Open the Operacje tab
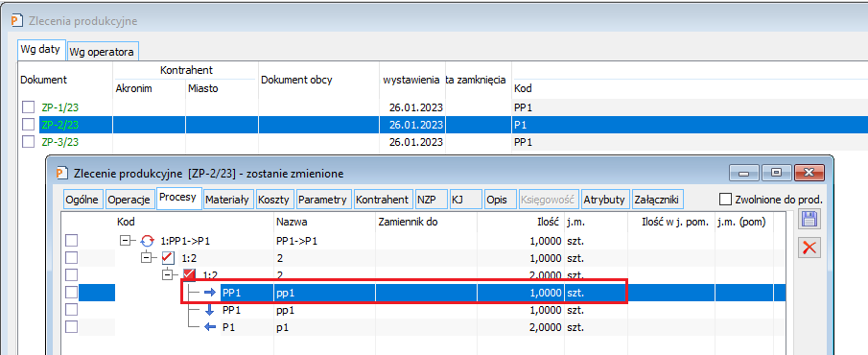 129,200
